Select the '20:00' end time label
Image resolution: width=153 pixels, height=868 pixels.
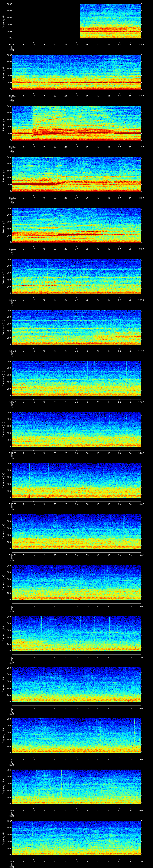(x=141, y=810)
